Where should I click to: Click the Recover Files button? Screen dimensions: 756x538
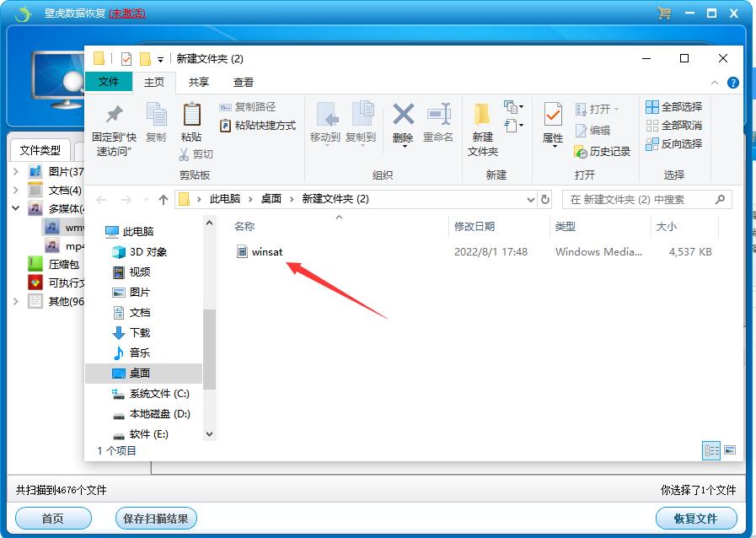pos(696,518)
